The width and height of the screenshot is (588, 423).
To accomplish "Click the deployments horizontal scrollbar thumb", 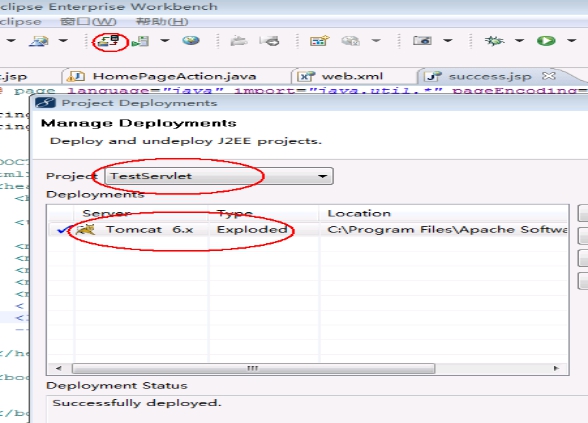I will click(x=254, y=368).
